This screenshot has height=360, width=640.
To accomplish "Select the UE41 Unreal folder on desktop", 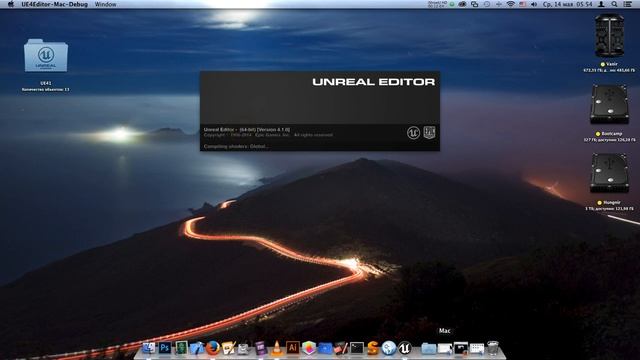I will [46, 56].
